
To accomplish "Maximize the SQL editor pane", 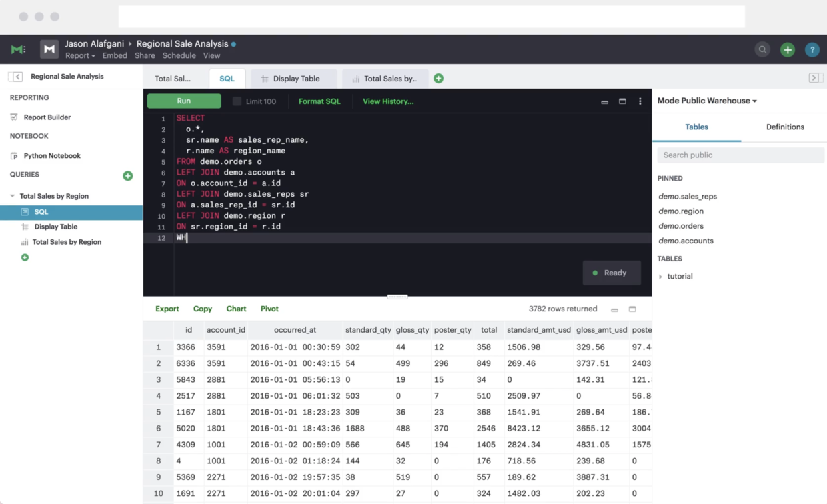I will click(x=622, y=101).
